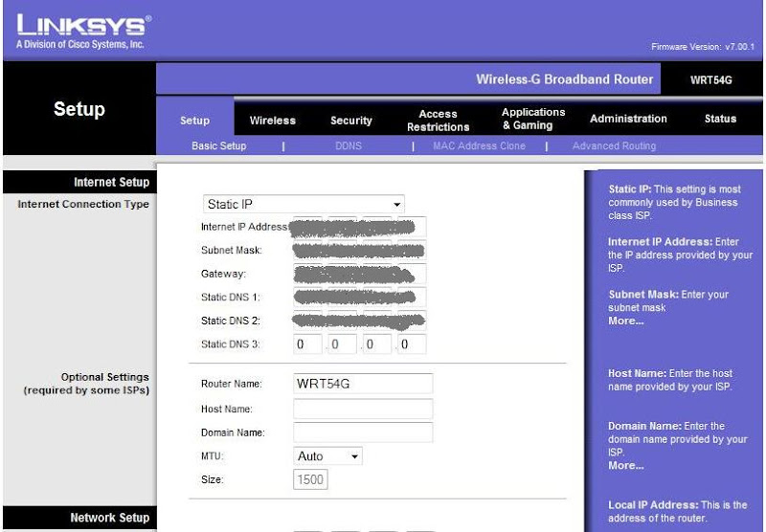Click the Gateway label
This screenshot has width=766, height=532.
pyautogui.click(x=223, y=274)
